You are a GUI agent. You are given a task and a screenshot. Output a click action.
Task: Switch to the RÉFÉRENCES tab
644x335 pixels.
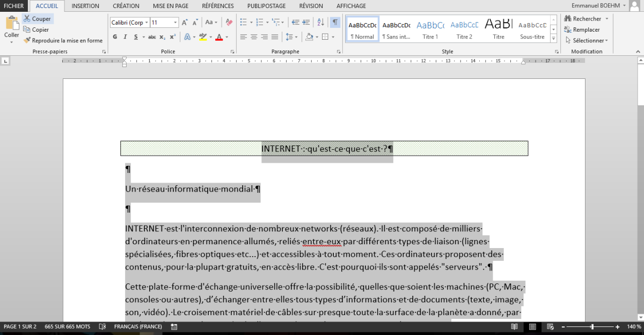pyautogui.click(x=218, y=6)
